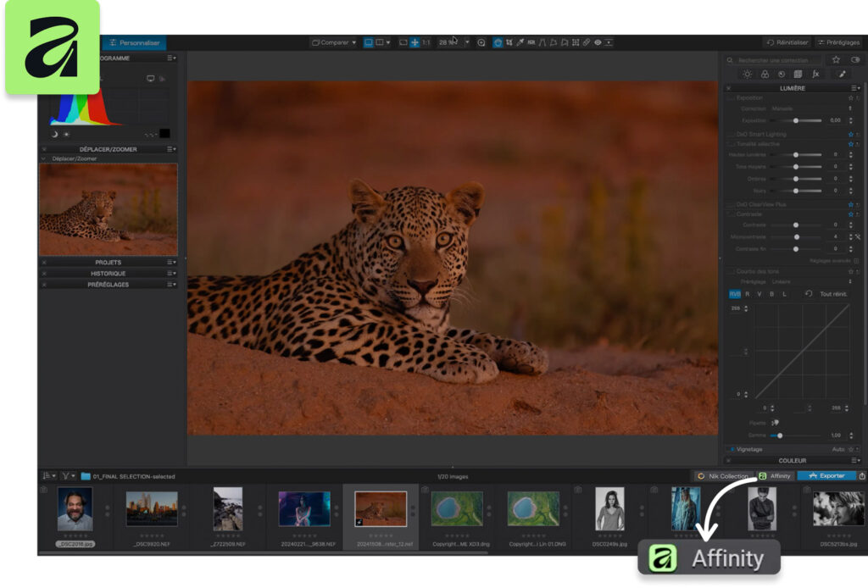
Task: Choose the perspective force-parallels tool
Action: pyautogui.click(x=542, y=42)
